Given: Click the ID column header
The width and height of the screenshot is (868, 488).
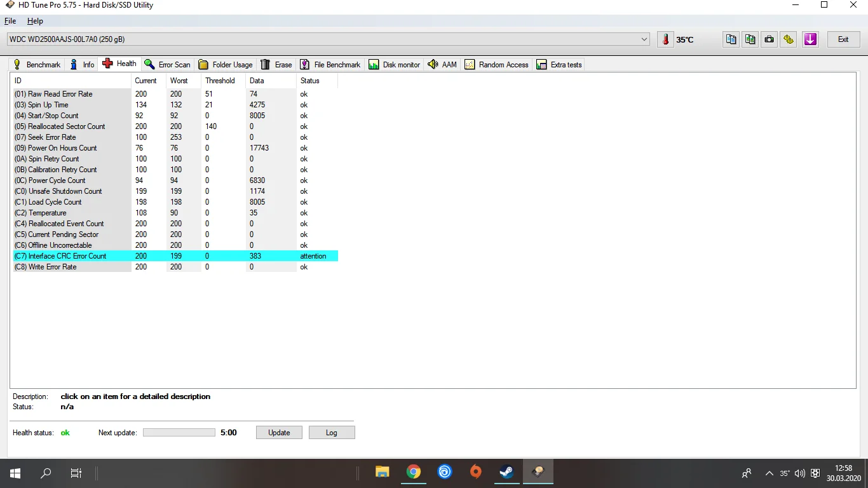Looking at the screenshot, I should point(71,81).
